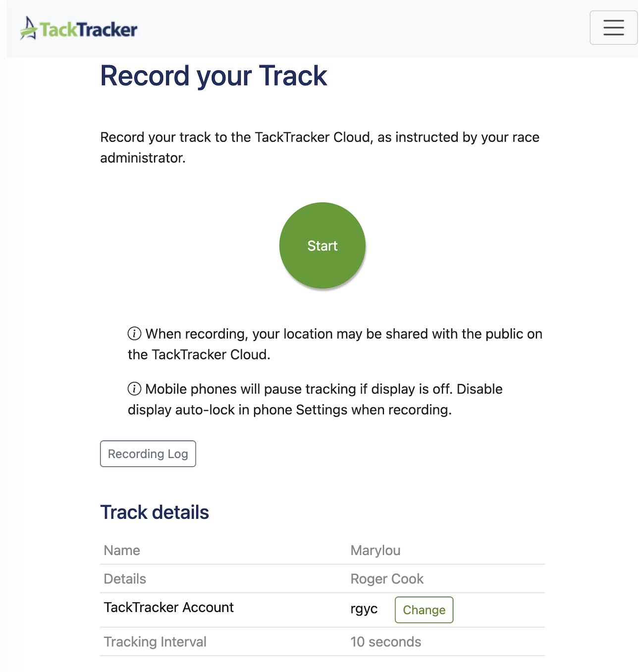Click the Roger Cook details value
Image resolution: width=644 pixels, height=672 pixels.
click(x=387, y=579)
